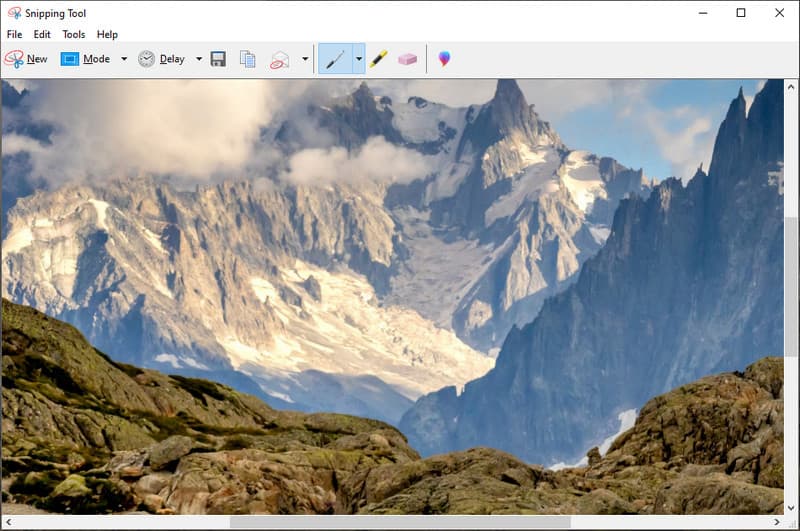Image resolution: width=800 pixels, height=531 pixels.
Task: Minimize the Snipping Tool window
Action: (x=703, y=13)
